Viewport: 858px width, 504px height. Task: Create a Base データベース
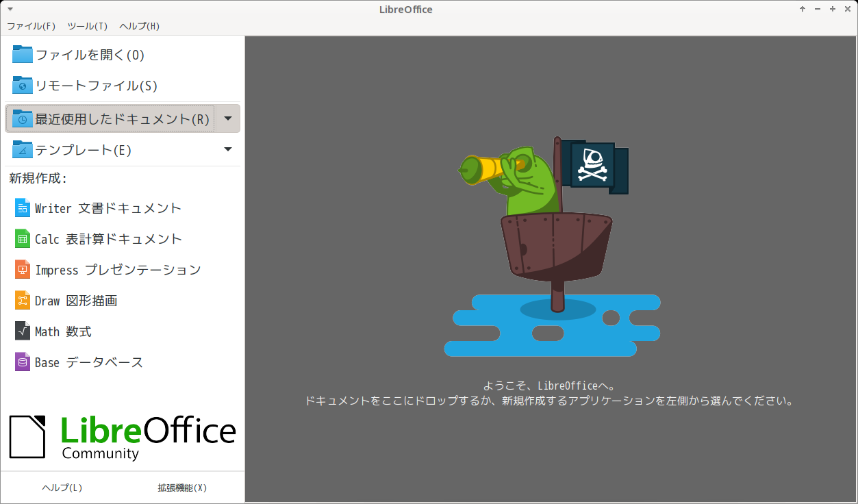(x=89, y=362)
